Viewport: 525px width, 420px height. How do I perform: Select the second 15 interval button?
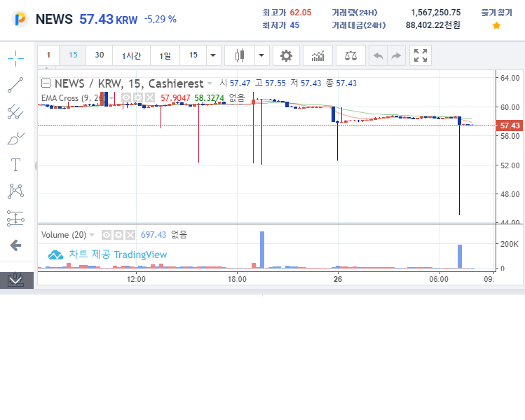(x=193, y=55)
